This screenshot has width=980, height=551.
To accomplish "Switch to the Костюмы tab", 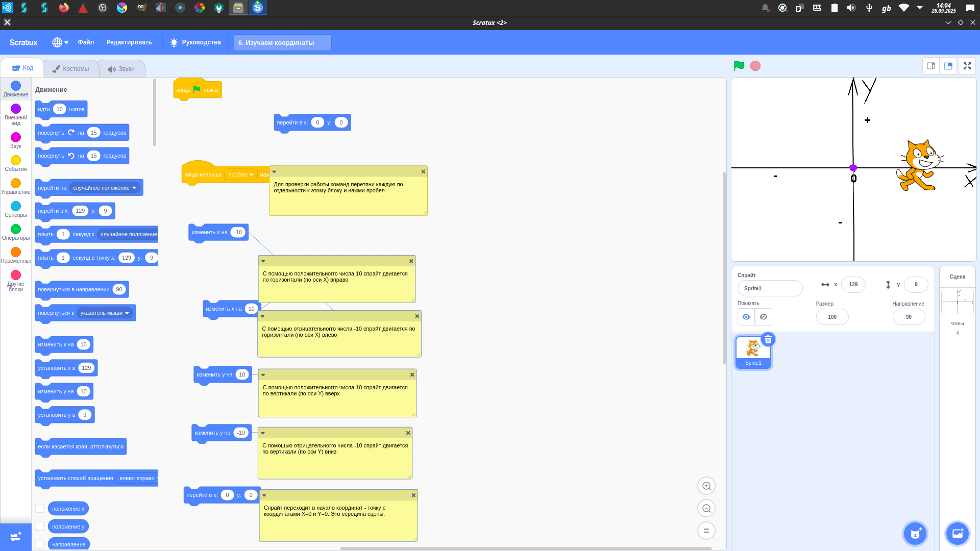I will pos(70,68).
